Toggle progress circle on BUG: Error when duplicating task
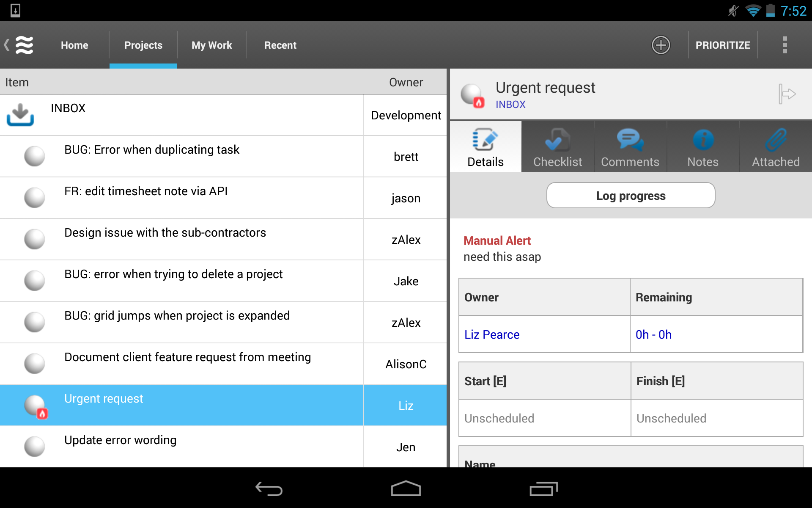The height and width of the screenshot is (508, 812). pyautogui.click(x=35, y=156)
